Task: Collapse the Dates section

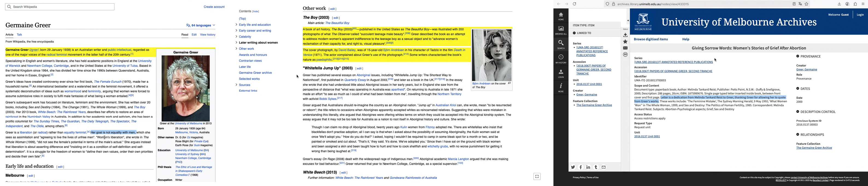Action: (798, 88)
